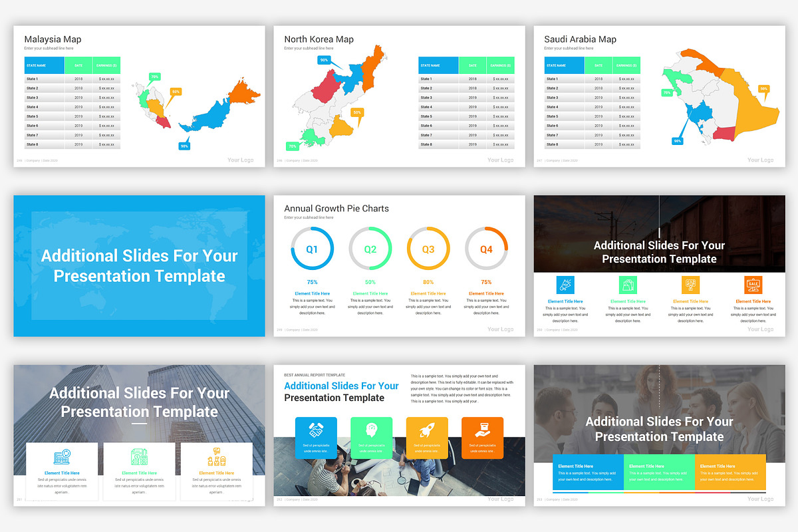
Task: Click Earnings header in Saudi Arabia table
Action: pos(626,65)
